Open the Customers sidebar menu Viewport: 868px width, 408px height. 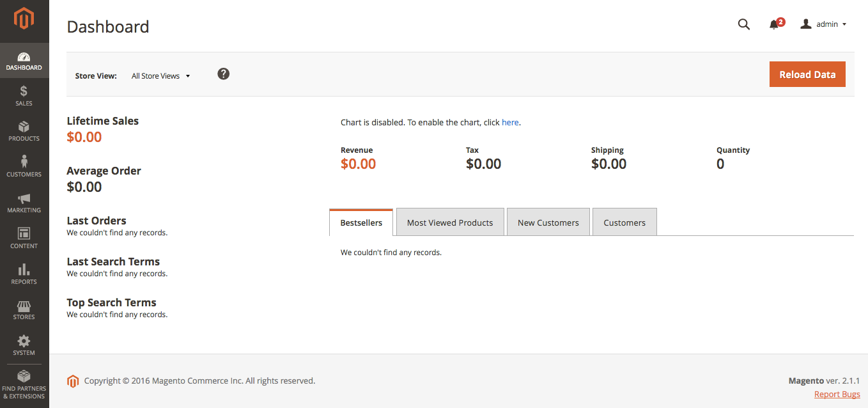(24, 166)
